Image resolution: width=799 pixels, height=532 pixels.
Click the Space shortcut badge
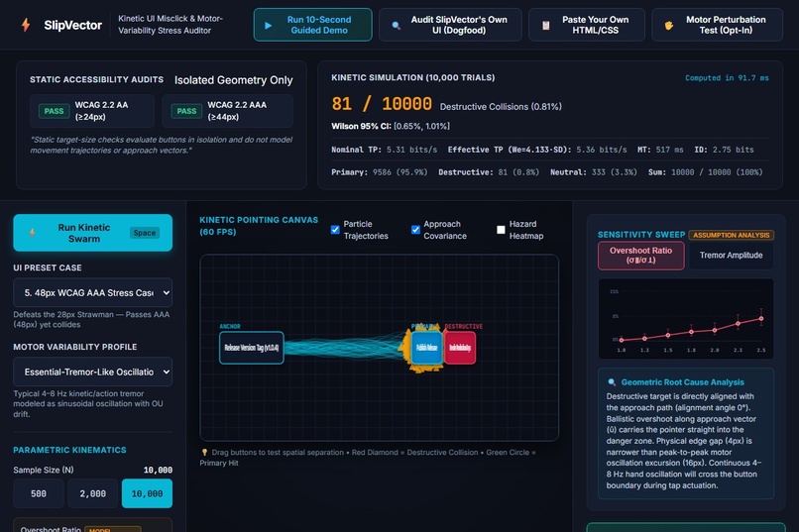click(144, 233)
